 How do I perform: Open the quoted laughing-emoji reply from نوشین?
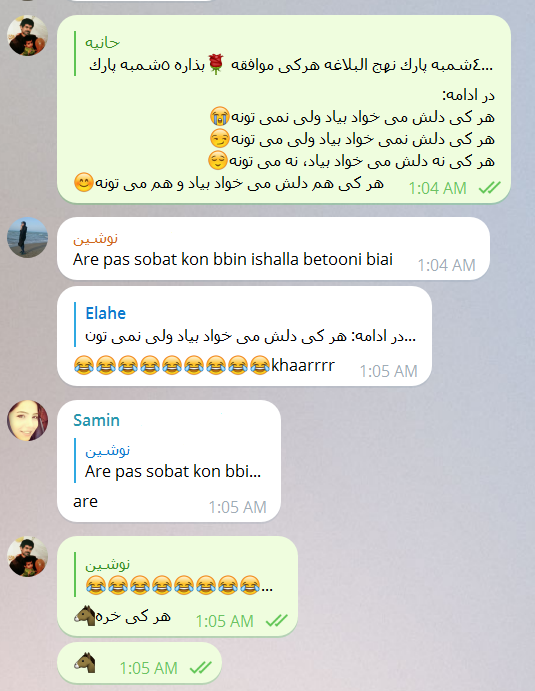pos(175,575)
